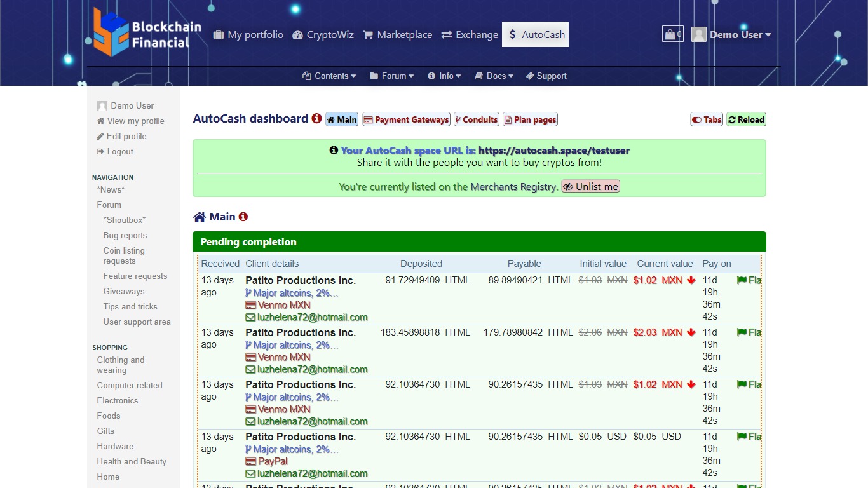
Task: Click info icon next to Main heading
Action: pos(243,217)
